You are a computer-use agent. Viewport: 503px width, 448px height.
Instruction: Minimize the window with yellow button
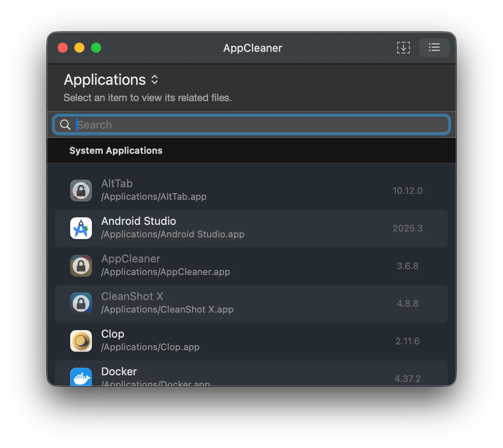tap(79, 48)
